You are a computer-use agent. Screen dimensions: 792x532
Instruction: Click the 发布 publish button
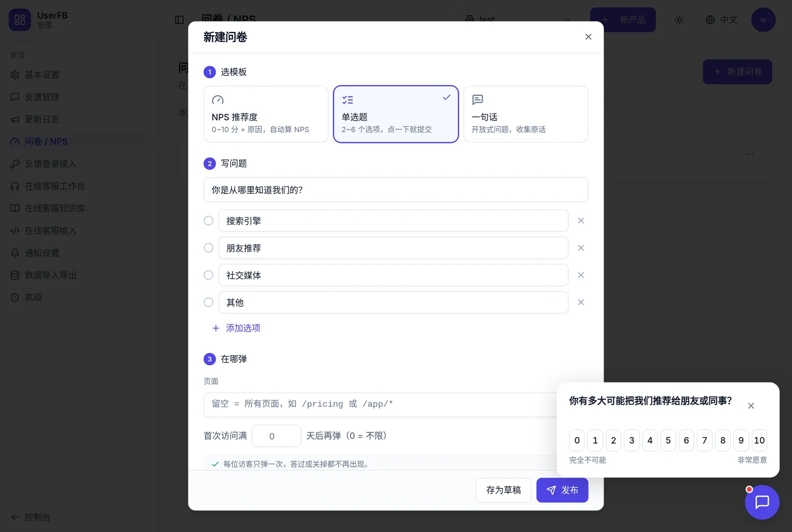click(x=562, y=490)
